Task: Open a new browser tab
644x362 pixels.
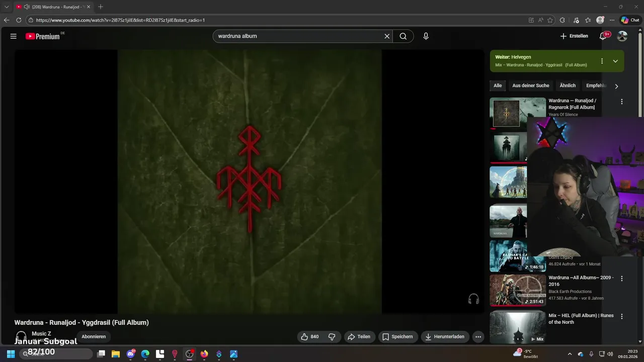Action: (x=101, y=7)
